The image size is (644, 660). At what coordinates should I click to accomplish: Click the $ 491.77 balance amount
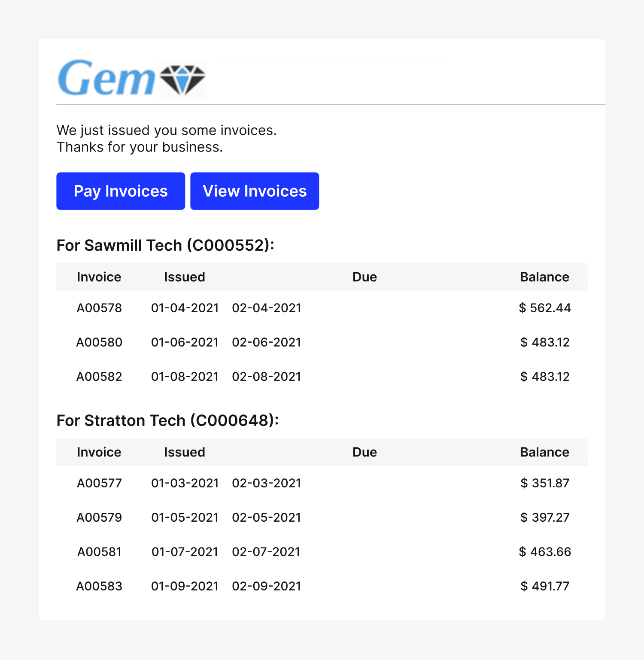click(545, 586)
